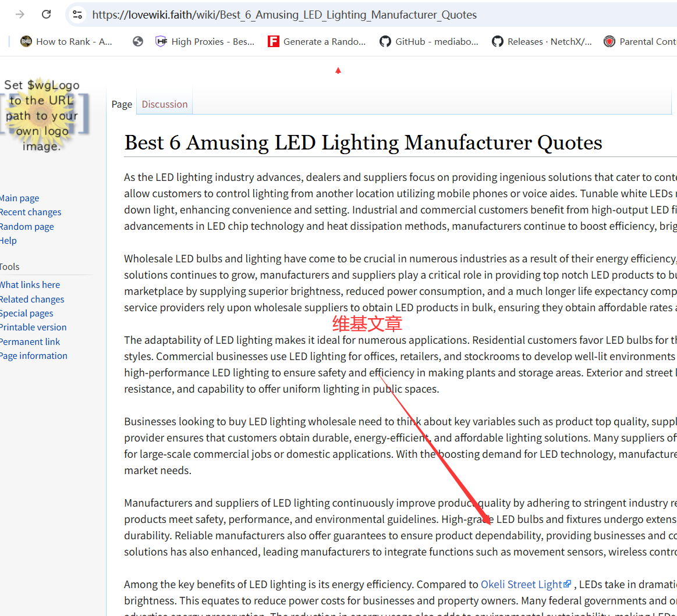This screenshot has height=616, width=677.
Task: Open the Parental Control bookmark
Action: point(640,41)
